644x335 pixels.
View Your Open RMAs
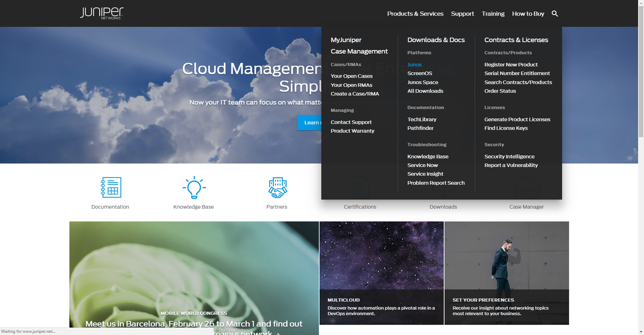[352, 85]
